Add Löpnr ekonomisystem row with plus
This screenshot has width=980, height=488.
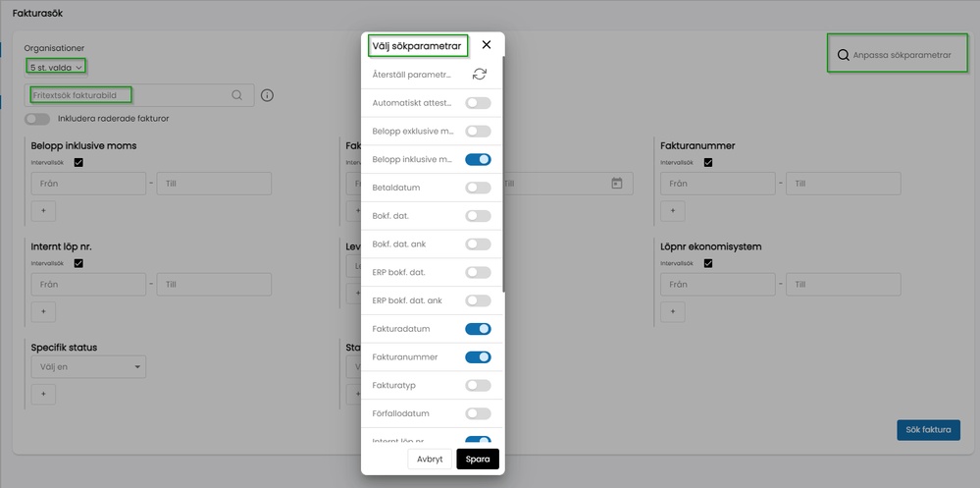tap(672, 311)
